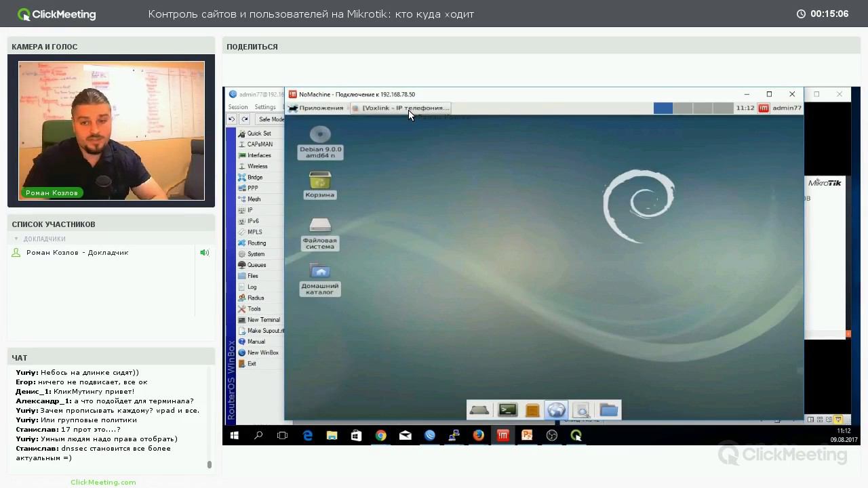Switch to the first workspace in Debian panel
Screen dimensions: 868x488
pos(663,108)
